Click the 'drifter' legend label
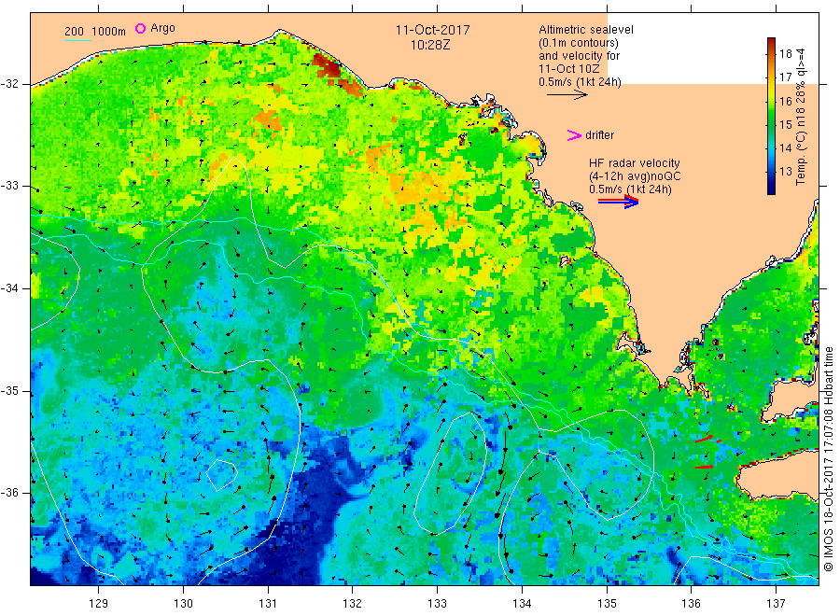Viewport: 840px width, 616px height. pyautogui.click(x=599, y=135)
